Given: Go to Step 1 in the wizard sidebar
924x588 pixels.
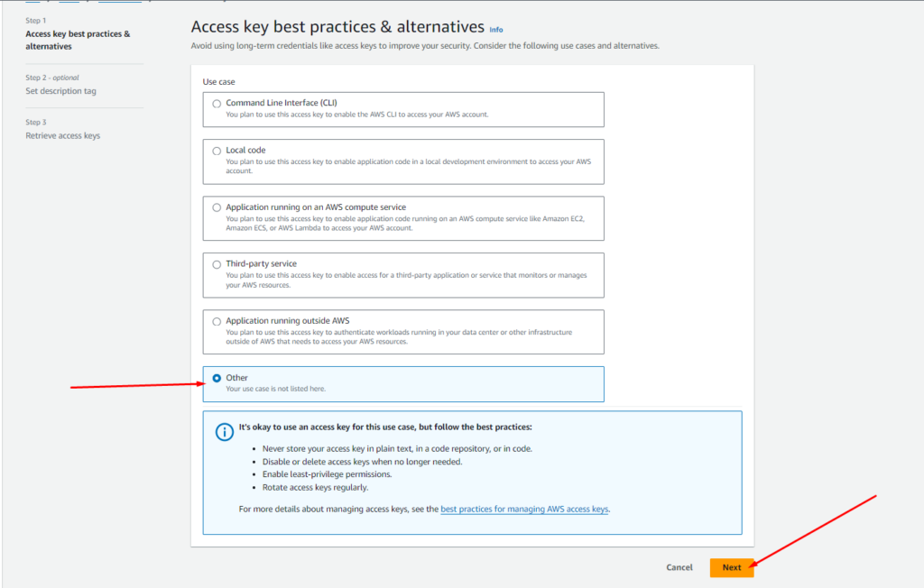Looking at the screenshot, I should click(78, 40).
